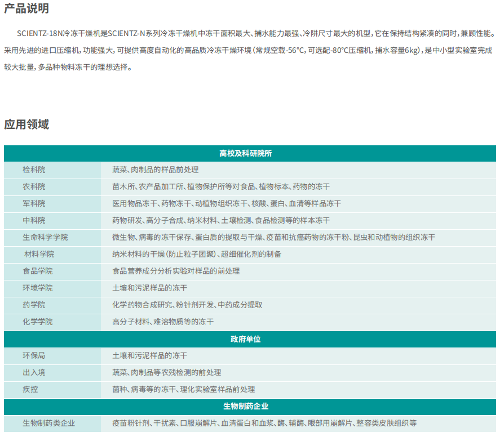
Task: Click the 高分子材料、难溶物质等的冻干 description
Action: point(163,322)
